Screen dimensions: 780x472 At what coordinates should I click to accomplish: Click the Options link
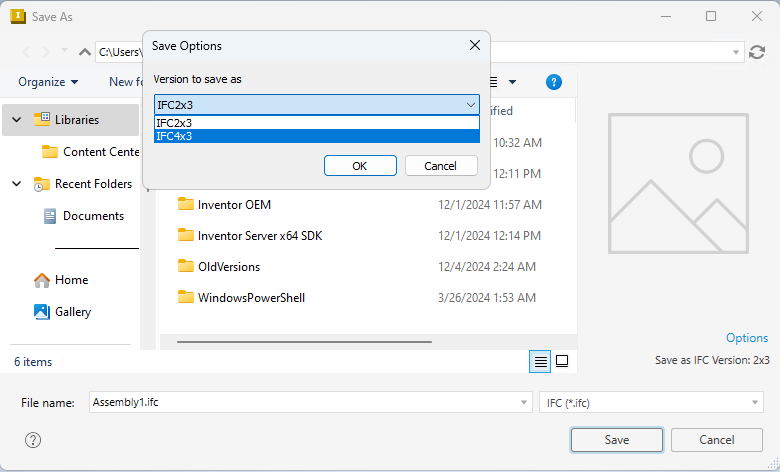pyautogui.click(x=746, y=338)
